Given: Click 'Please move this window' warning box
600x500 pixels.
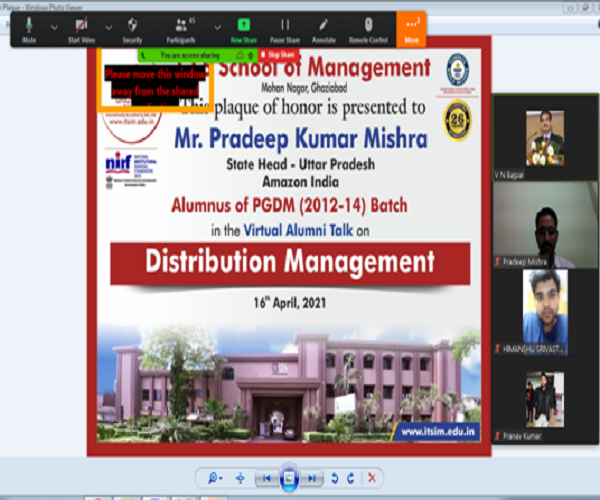Looking at the screenshot, I should click(x=155, y=81).
